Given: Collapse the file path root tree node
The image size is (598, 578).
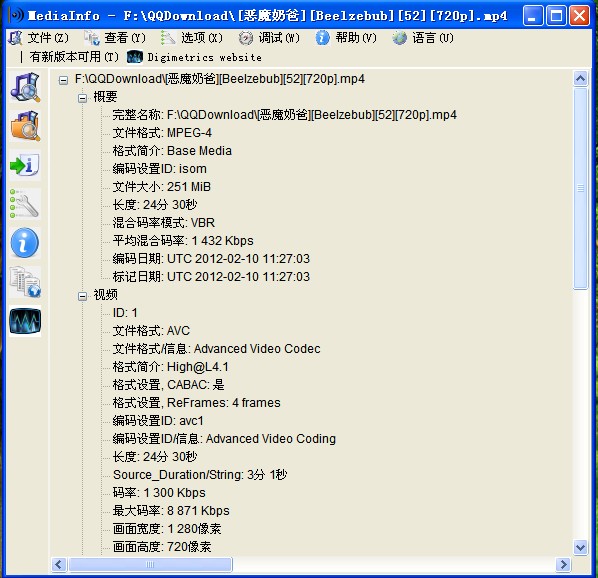Looking at the screenshot, I should point(63,80).
